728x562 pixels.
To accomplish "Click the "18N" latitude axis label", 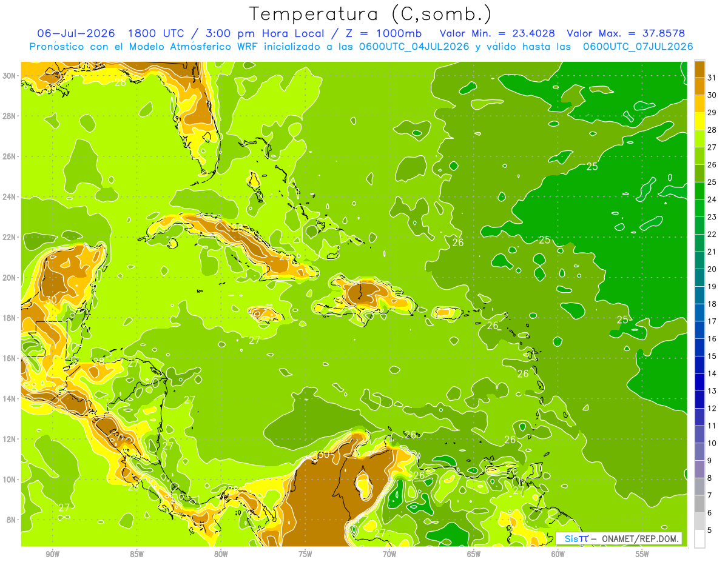I will (9, 318).
